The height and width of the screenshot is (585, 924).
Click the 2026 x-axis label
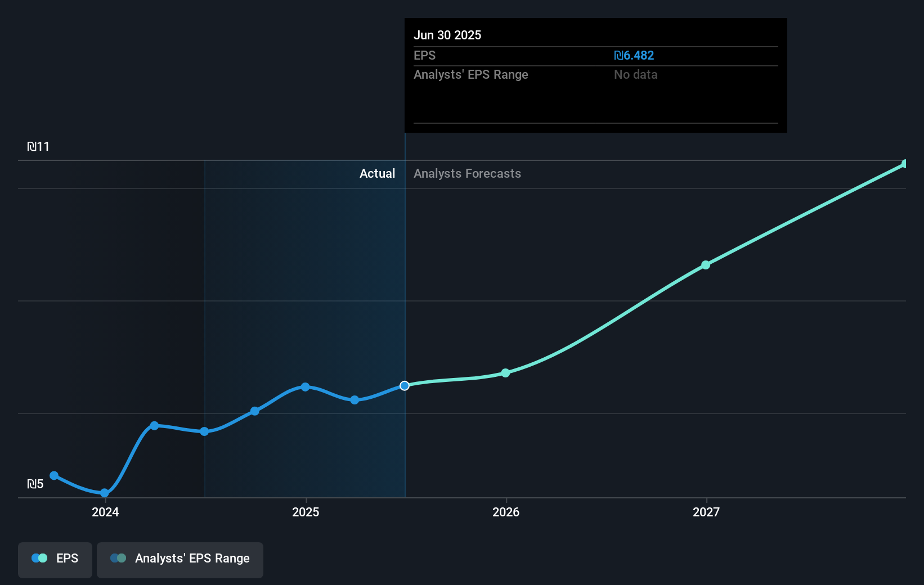tap(505, 512)
